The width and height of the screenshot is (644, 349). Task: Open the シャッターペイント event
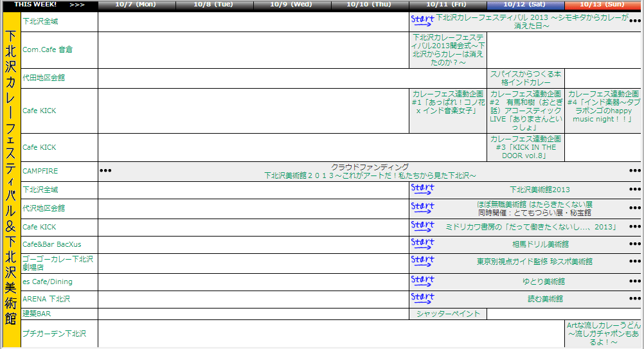coord(448,314)
